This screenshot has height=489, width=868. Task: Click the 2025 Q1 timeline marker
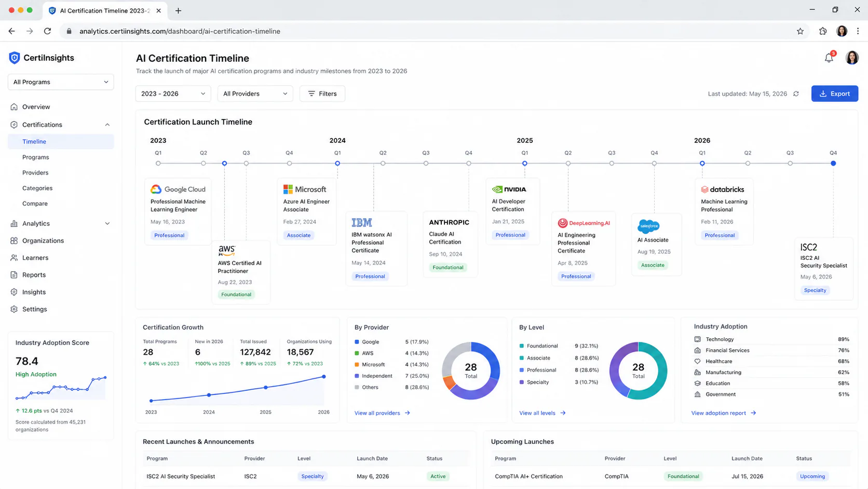[525, 163]
